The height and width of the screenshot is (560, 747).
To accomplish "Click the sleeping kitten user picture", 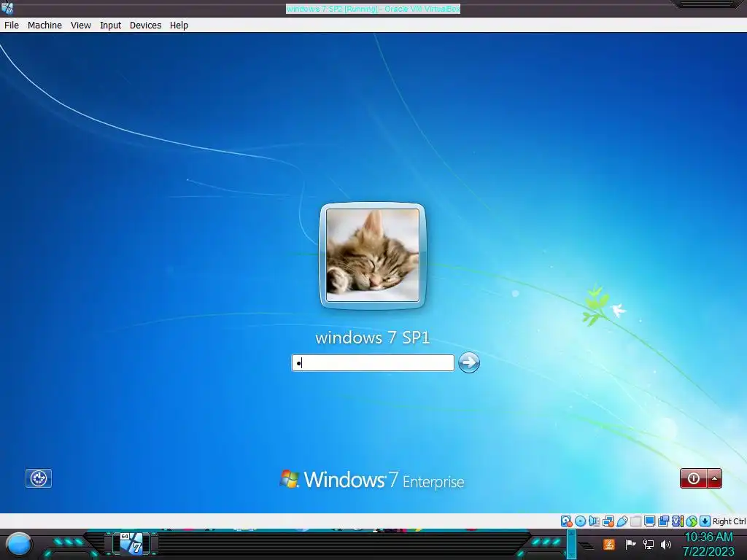I will pos(373,255).
